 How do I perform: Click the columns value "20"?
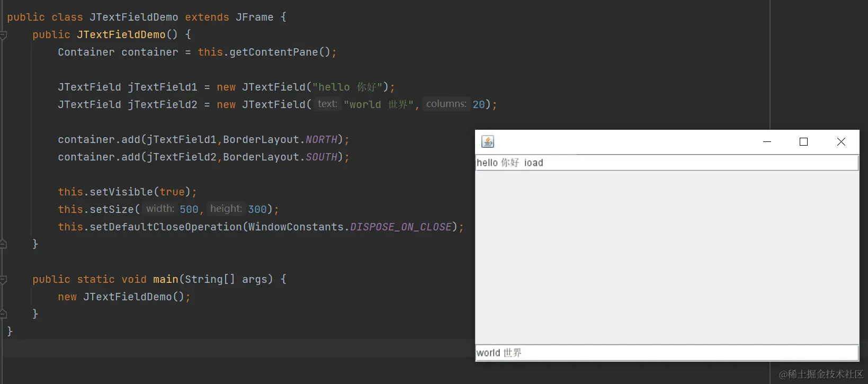[479, 104]
